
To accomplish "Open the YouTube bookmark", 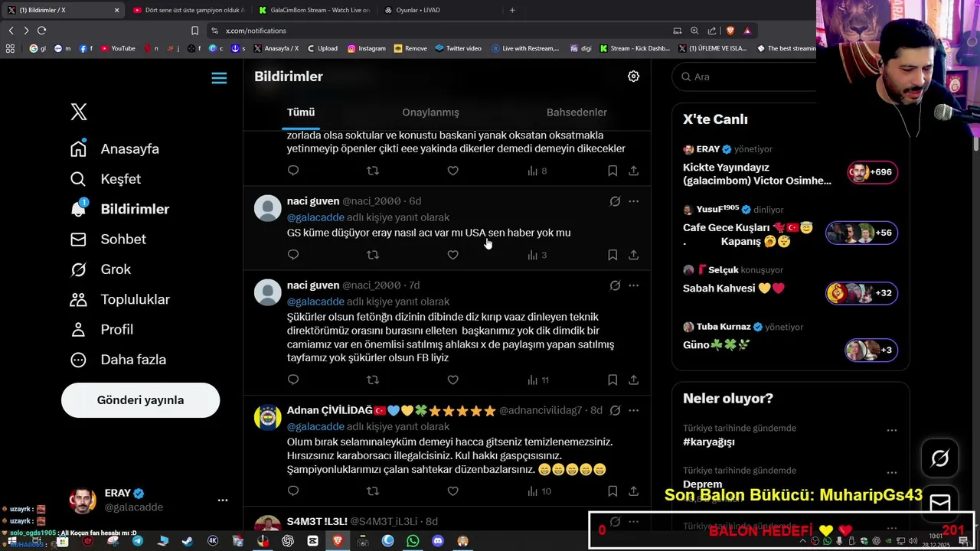I will pos(118,48).
